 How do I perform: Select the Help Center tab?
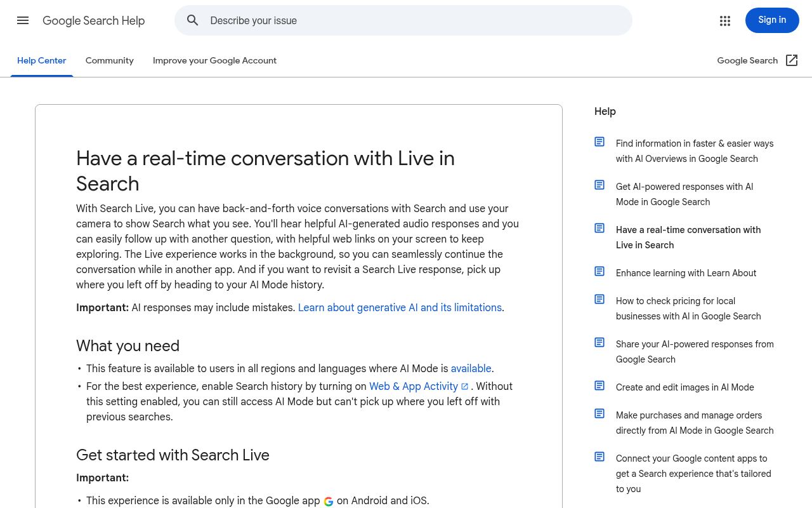tap(41, 60)
